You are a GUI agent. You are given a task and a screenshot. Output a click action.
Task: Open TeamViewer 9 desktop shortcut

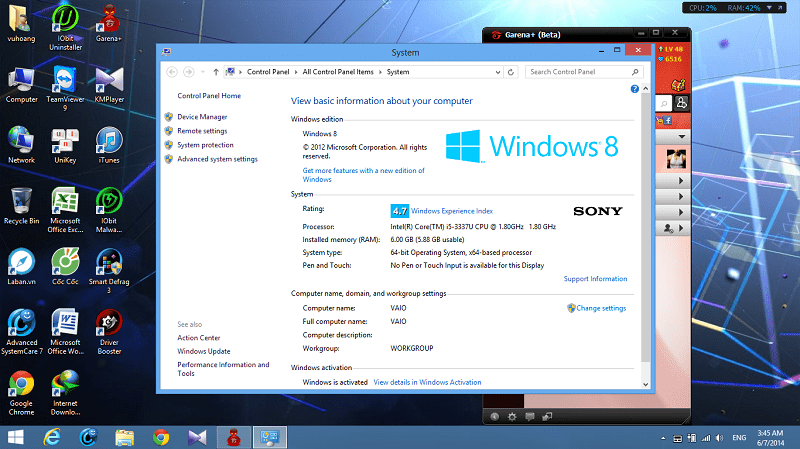coord(65,88)
